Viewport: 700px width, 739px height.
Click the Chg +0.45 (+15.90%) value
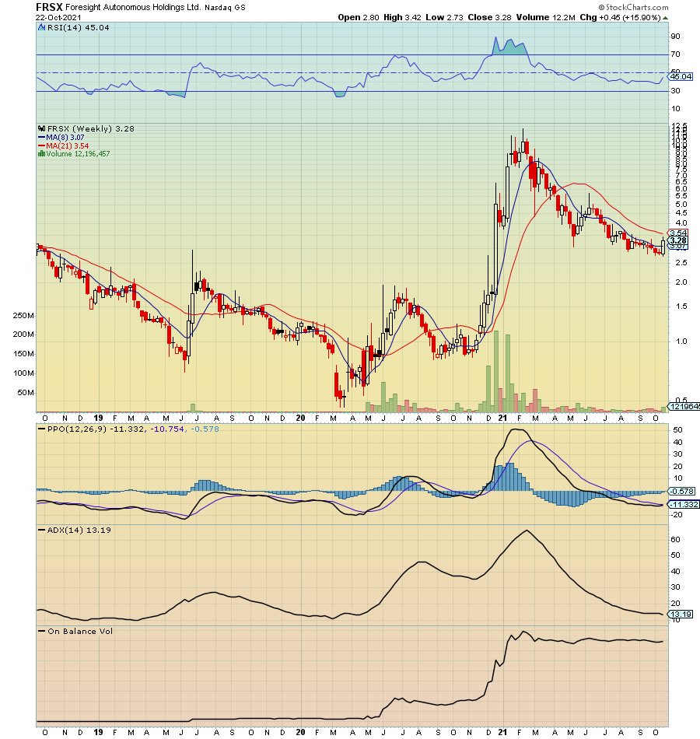pyautogui.click(x=620, y=17)
